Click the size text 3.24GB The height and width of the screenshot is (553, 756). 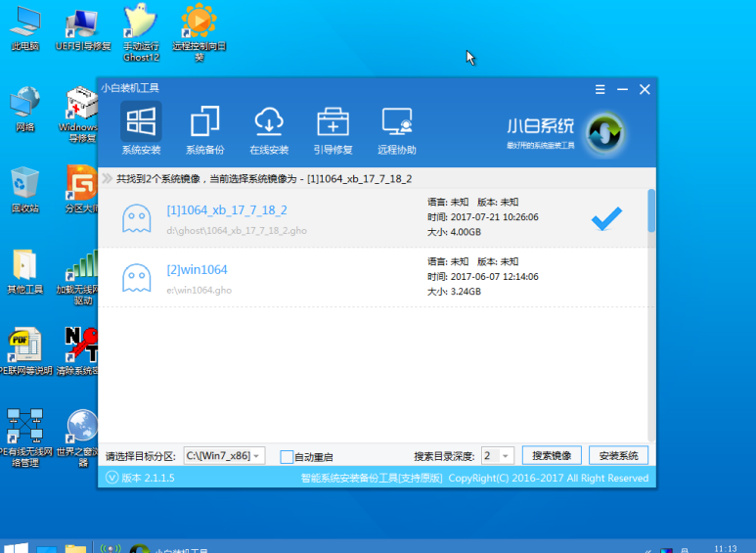point(466,292)
